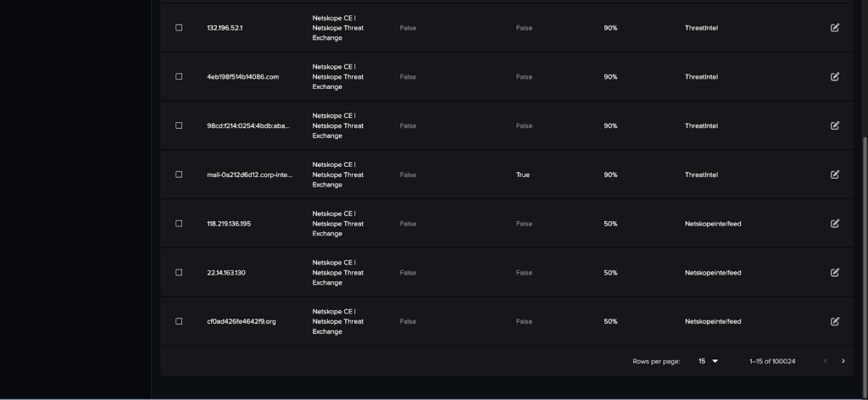868x400 pixels.
Task: Select the 22.14.163.130 row checkbox
Action: (x=179, y=272)
